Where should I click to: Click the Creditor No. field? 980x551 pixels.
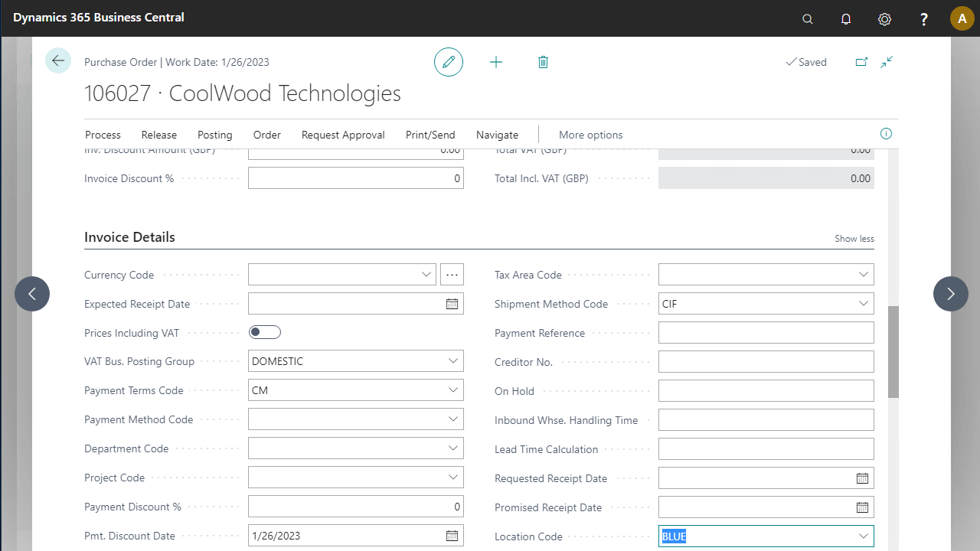766,362
